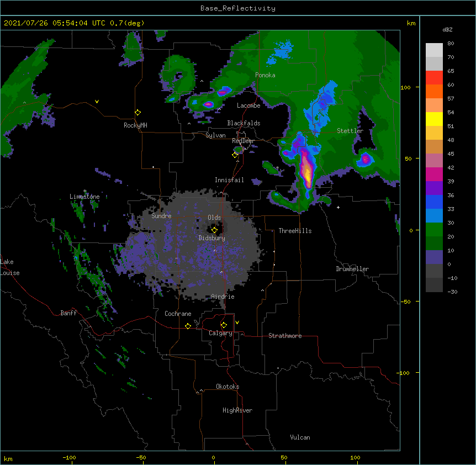The image size is (476, 465).
Task: Click the Sylvan map label
Action: tap(215, 135)
